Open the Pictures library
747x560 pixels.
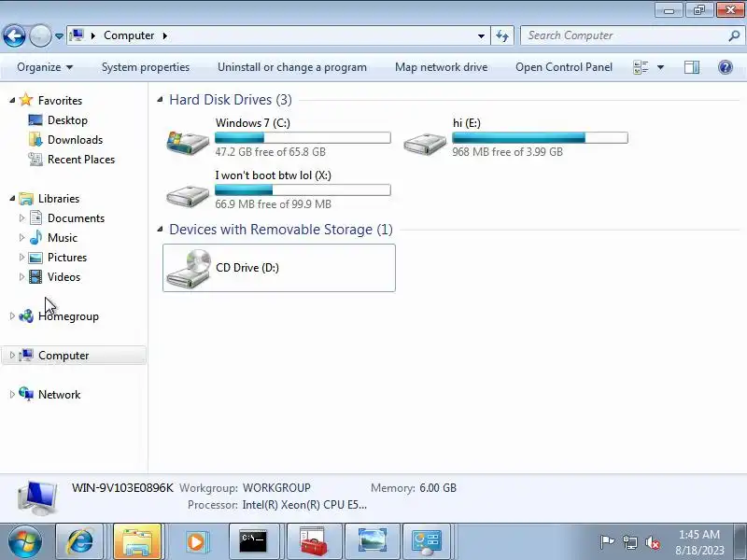pyautogui.click(x=67, y=258)
